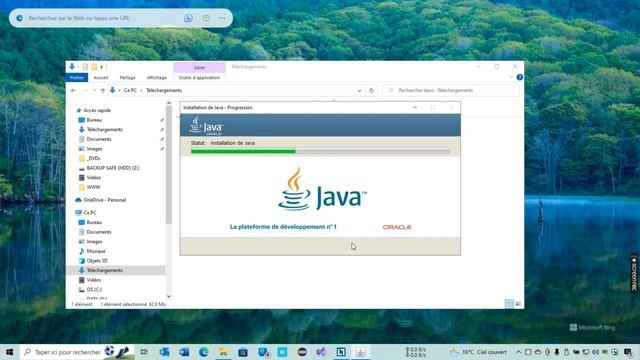Open the WWW folder in sidebar
The height and width of the screenshot is (360, 640).
tap(93, 187)
